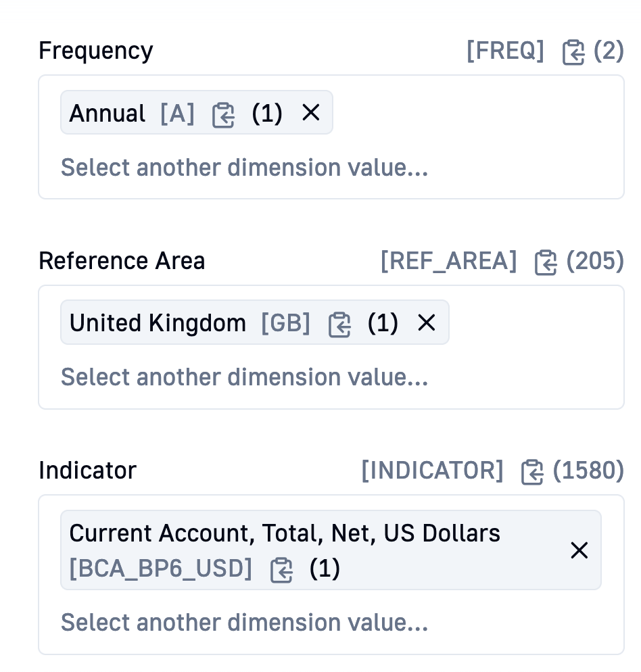Remove the United Kingdom reference area chip
Viewport: 641px width, 672px height.
tap(427, 322)
